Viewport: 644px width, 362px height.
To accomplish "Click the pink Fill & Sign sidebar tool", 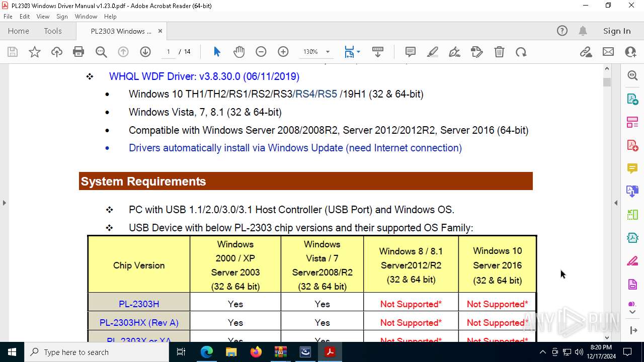I will pyautogui.click(x=632, y=261).
